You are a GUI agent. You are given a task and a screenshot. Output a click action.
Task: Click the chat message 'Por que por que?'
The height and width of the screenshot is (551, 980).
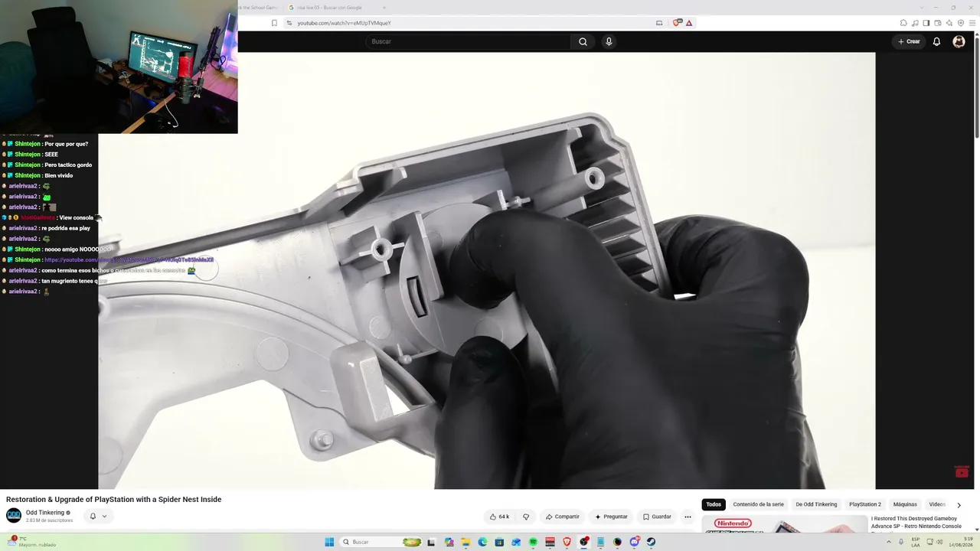tap(67, 144)
